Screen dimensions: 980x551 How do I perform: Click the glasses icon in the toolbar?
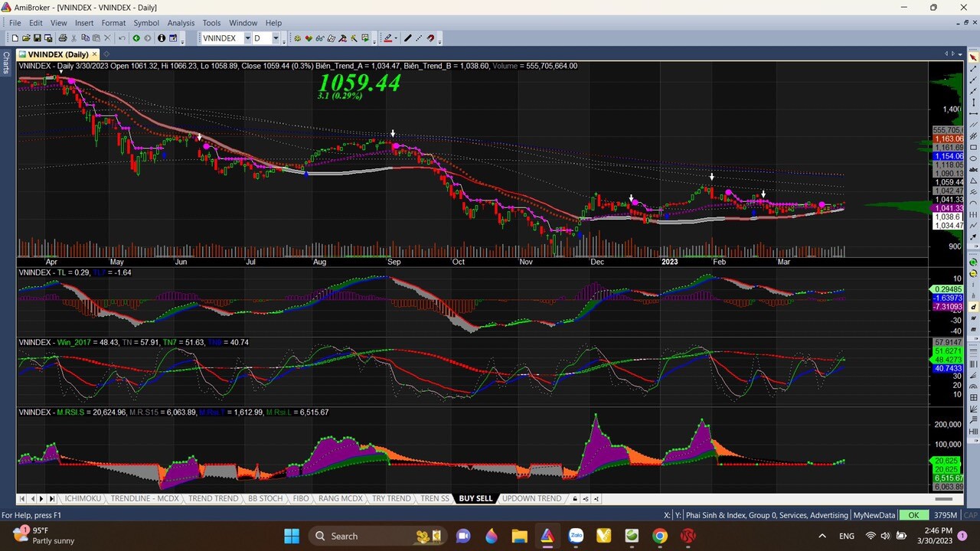320,38
